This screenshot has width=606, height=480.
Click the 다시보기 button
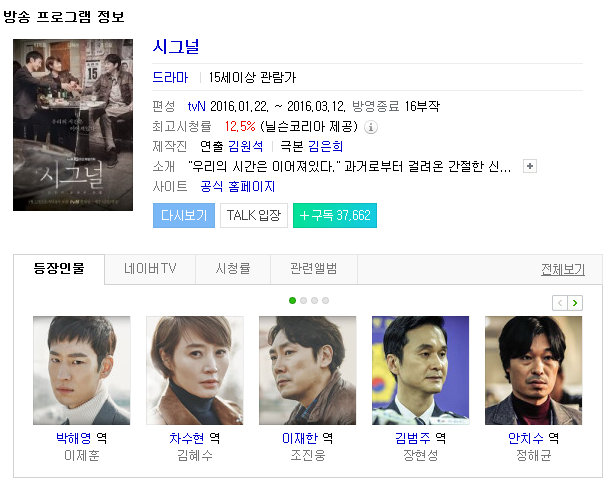coord(184,215)
